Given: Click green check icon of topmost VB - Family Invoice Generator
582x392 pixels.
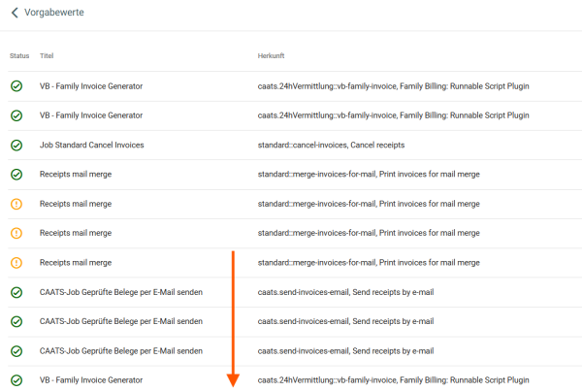Looking at the screenshot, I should pyautogui.click(x=16, y=86).
